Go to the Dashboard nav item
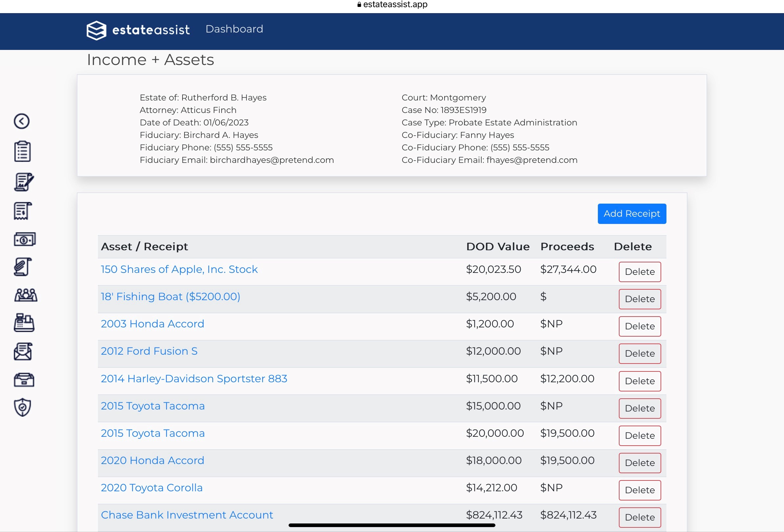784x532 pixels. [234, 29]
